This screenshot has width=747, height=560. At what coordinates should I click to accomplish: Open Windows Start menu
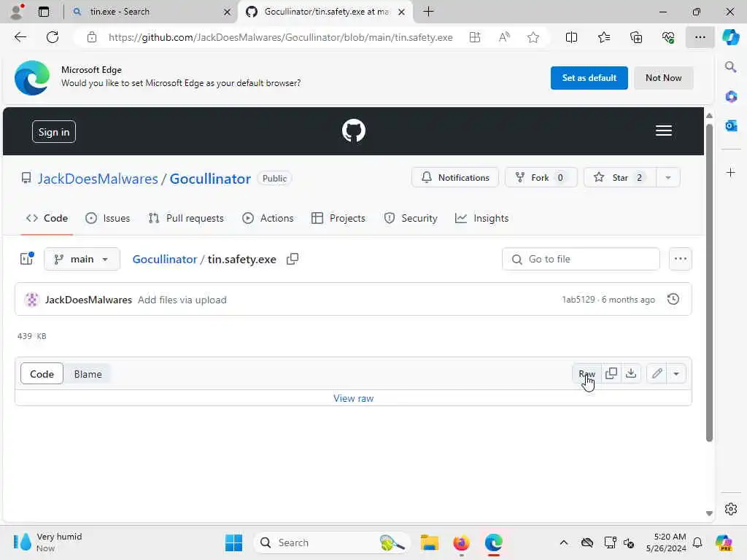point(233,542)
